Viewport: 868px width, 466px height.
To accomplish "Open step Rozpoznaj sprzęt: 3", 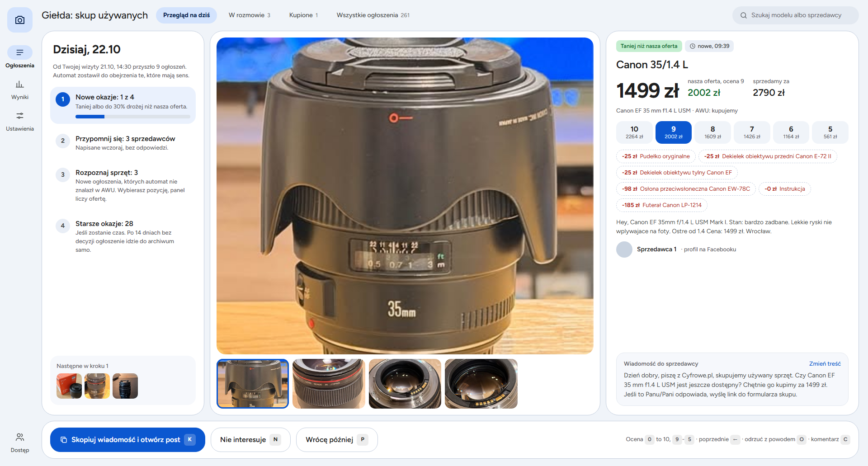I will (x=123, y=185).
